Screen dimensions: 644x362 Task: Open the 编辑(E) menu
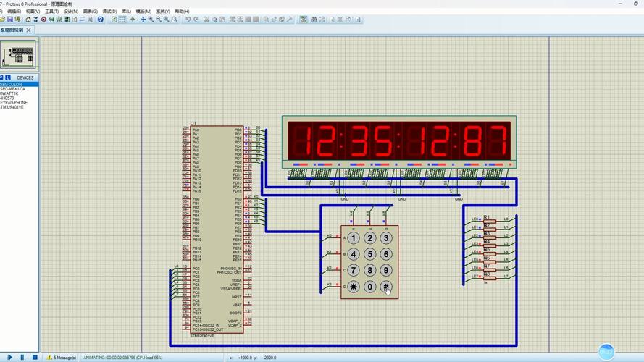click(x=14, y=12)
